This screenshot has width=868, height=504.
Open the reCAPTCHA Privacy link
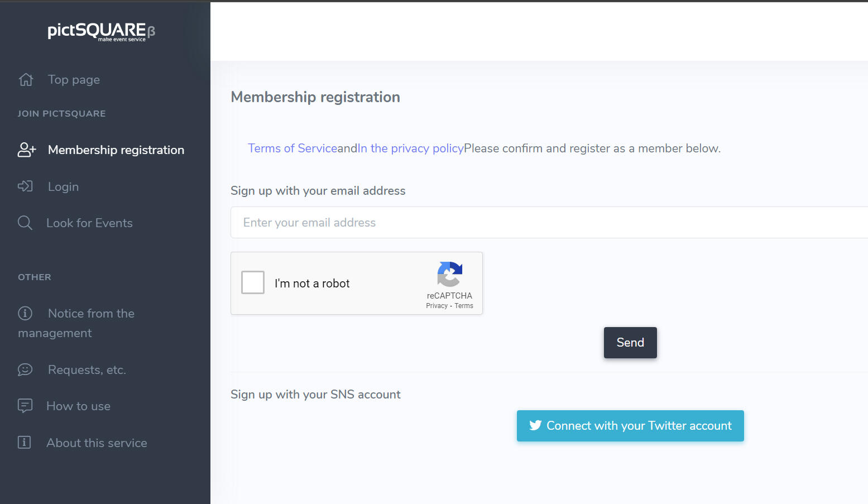437,306
